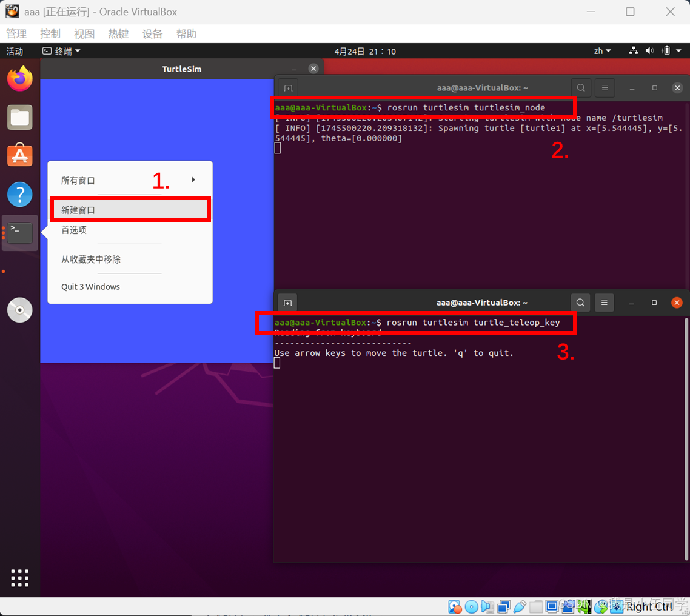Viewport: 690px width, 616px height.
Task: Click the search icon in the lower terminal
Action: [x=580, y=303]
